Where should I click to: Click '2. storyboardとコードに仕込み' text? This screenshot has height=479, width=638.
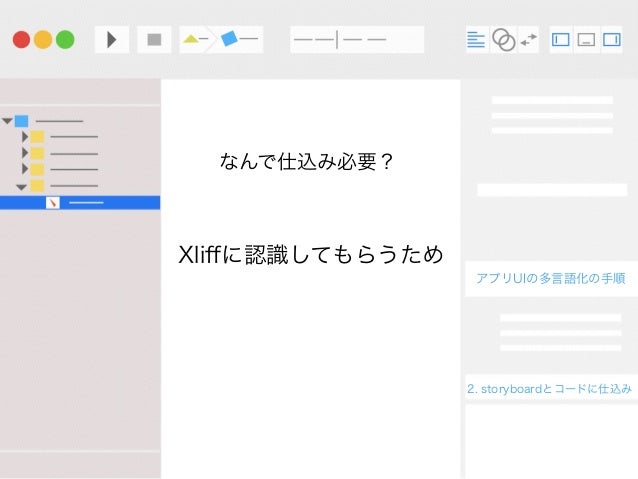tap(549, 389)
